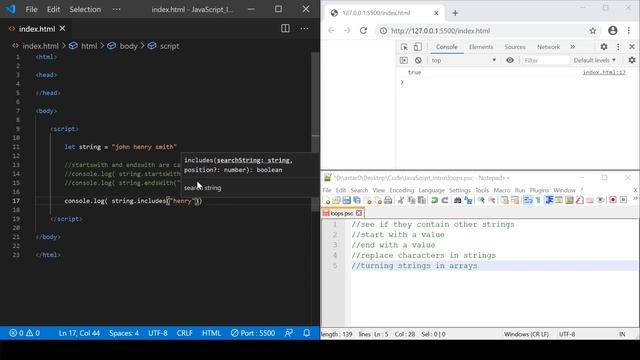Switch to the Network tab in DevTools
The image size is (640, 360).
(548, 47)
